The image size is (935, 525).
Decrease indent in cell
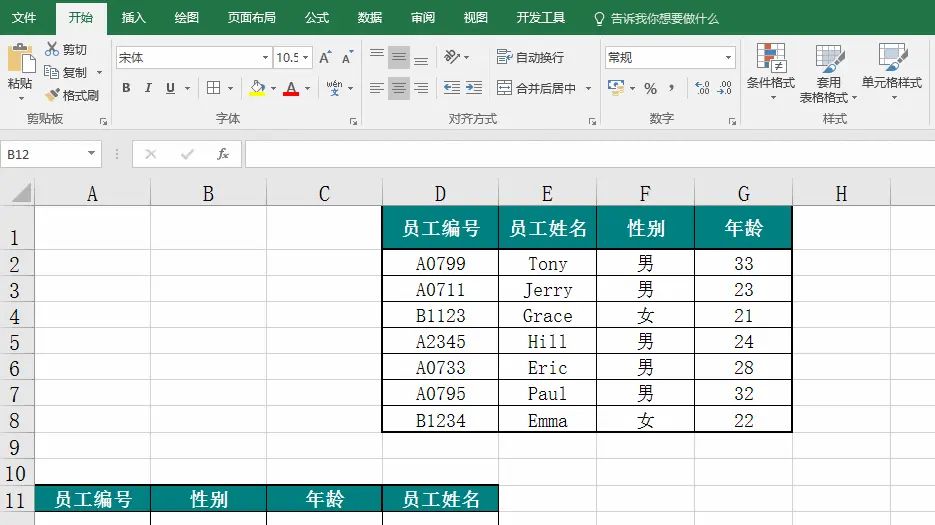click(452, 88)
